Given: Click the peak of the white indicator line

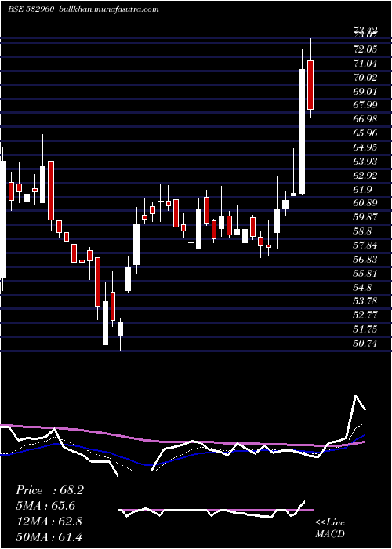Looking at the screenshot, I should pos(356,396).
